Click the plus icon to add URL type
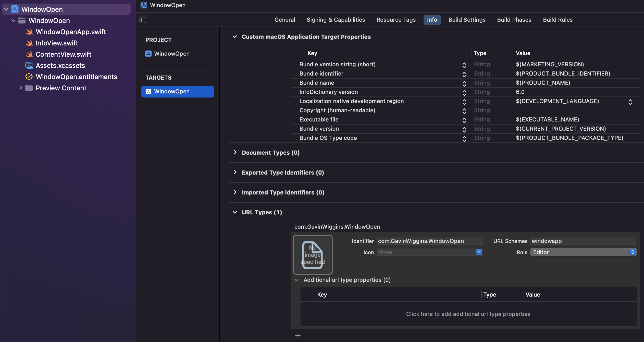This screenshot has height=342, width=644. (x=298, y=335)
